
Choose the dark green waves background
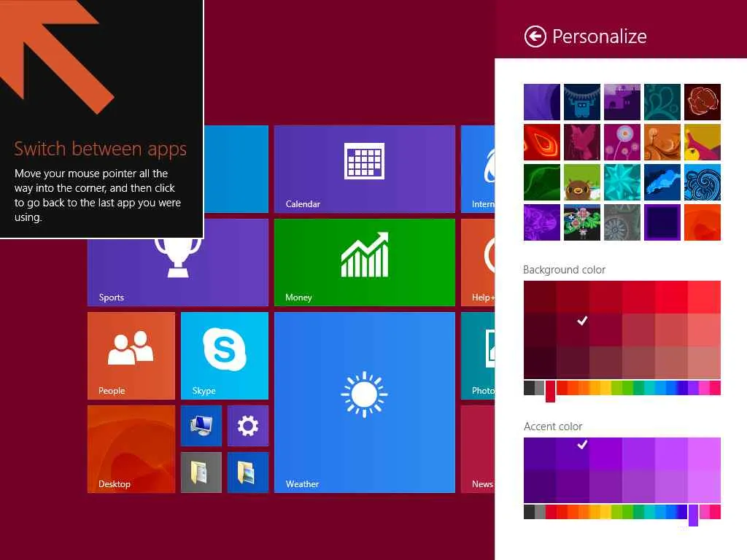542,182
